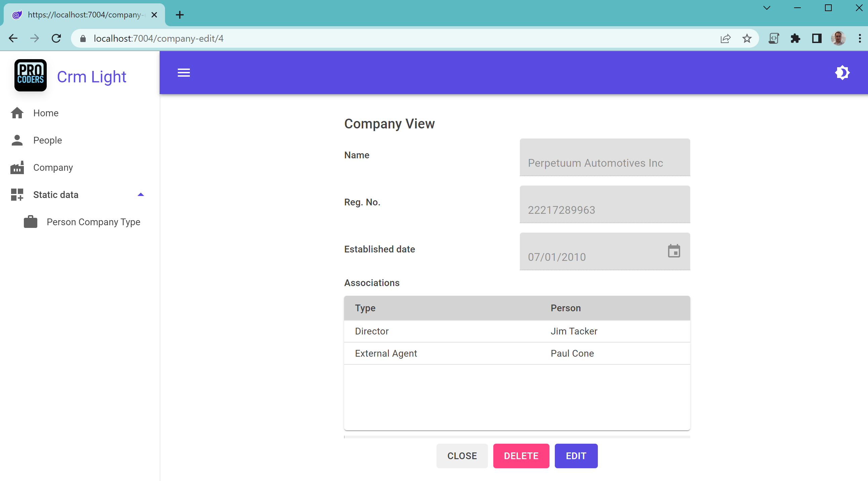Click the company Name field
The height and width of the screenshot is (481, 868).
[x=605, y=157]
